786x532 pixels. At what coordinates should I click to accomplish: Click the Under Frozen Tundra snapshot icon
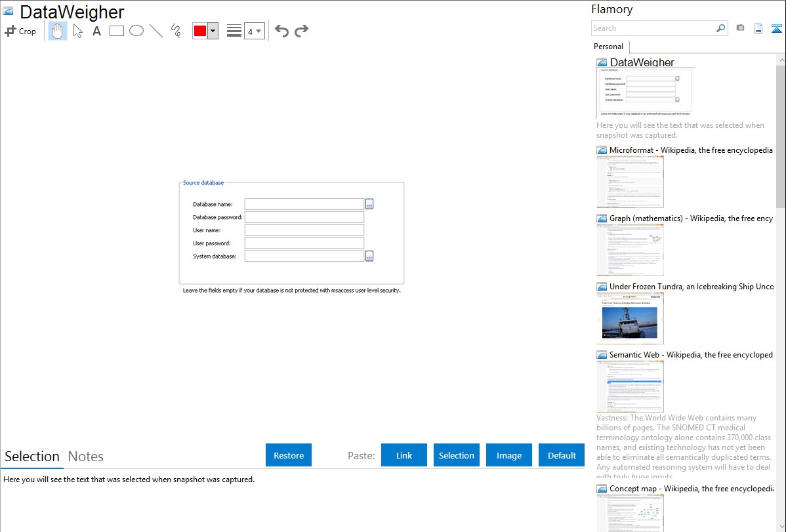tap(602, 287)
